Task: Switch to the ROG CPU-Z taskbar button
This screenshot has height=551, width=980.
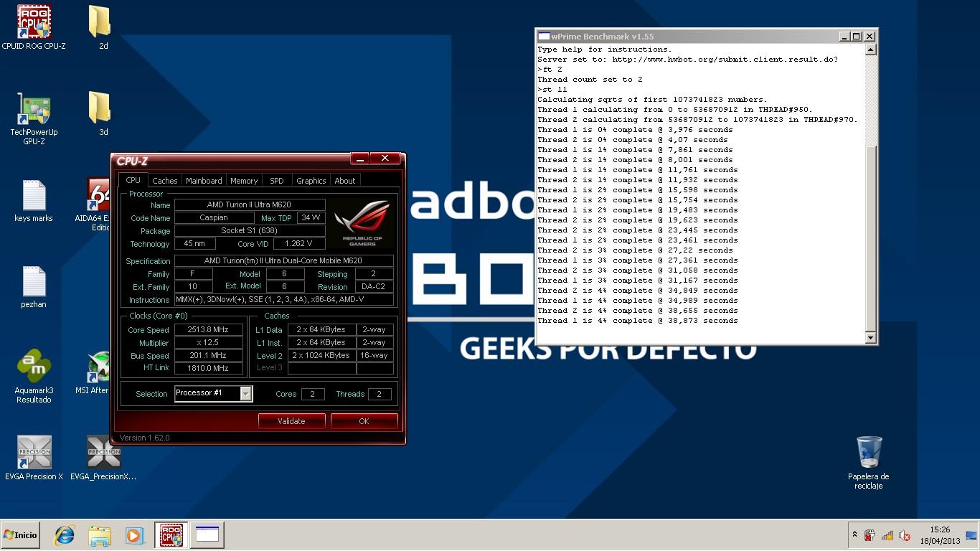Action: 171,535
